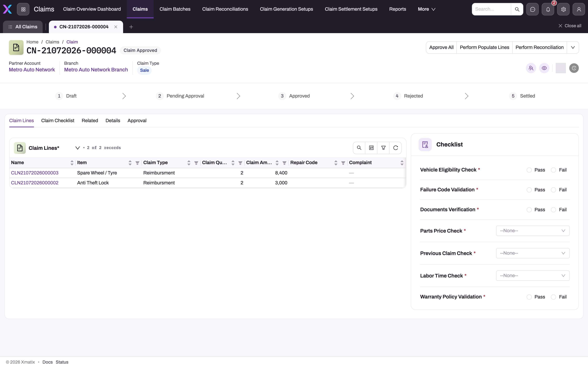Image resolution: width=588 pixels, height=368 pixels.
Task: Add a new tab with plus icon
Action: (131, 27)
